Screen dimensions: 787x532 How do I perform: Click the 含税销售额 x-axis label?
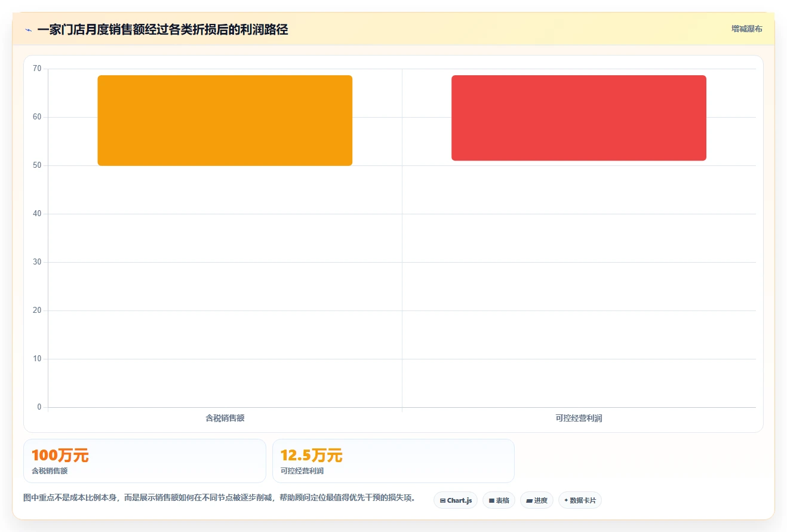point(225,418)
